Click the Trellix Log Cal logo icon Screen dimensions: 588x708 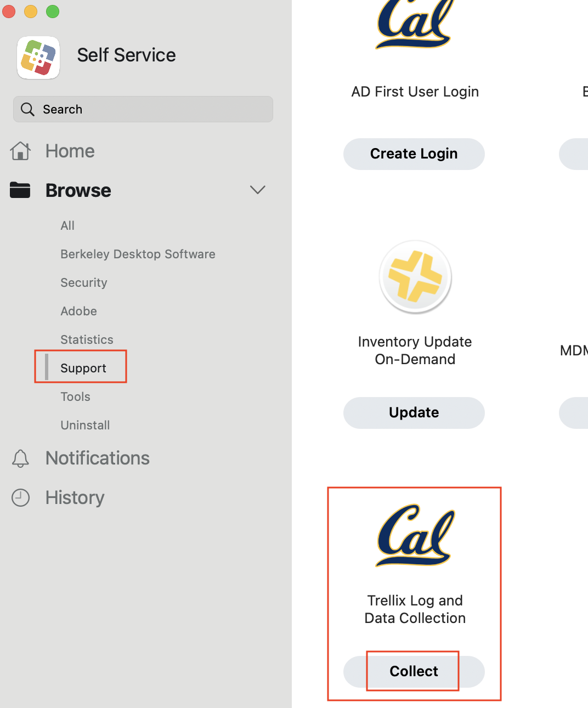point(415,536)
